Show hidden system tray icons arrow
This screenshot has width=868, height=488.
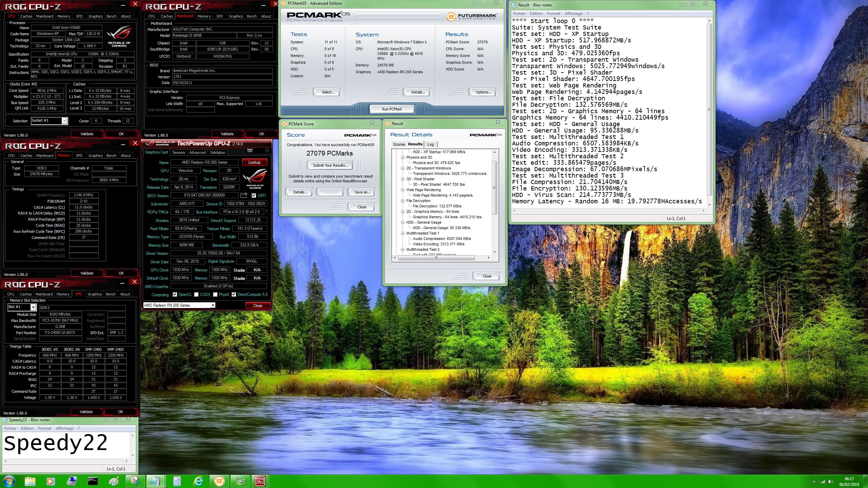click(x=814, y=482)
